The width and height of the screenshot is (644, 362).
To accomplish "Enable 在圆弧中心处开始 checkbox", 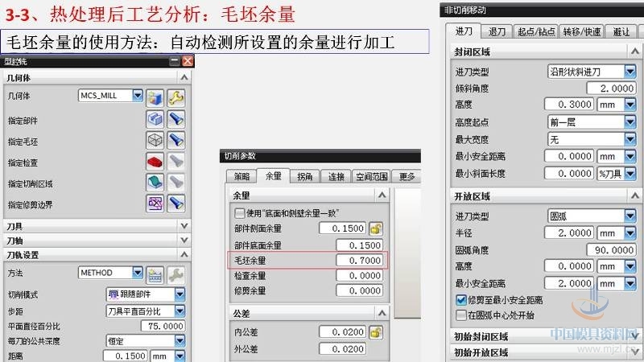I will coord(461,315).
